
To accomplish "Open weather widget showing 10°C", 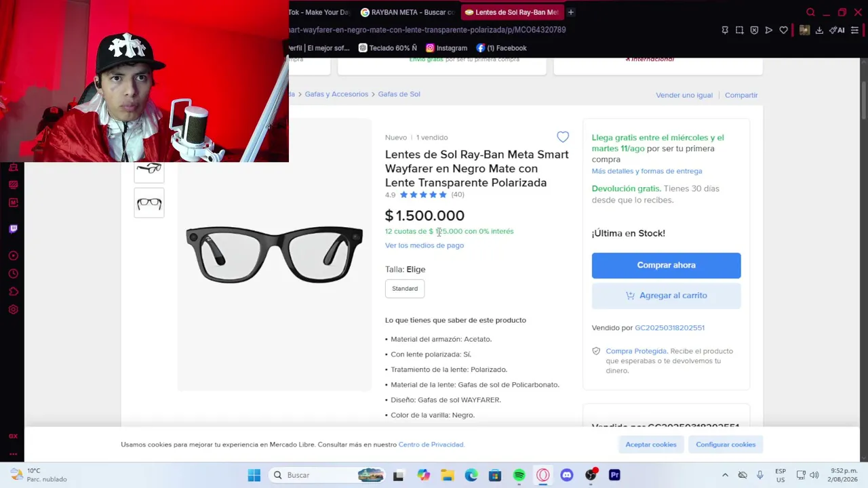I will [x=39, y=475].
